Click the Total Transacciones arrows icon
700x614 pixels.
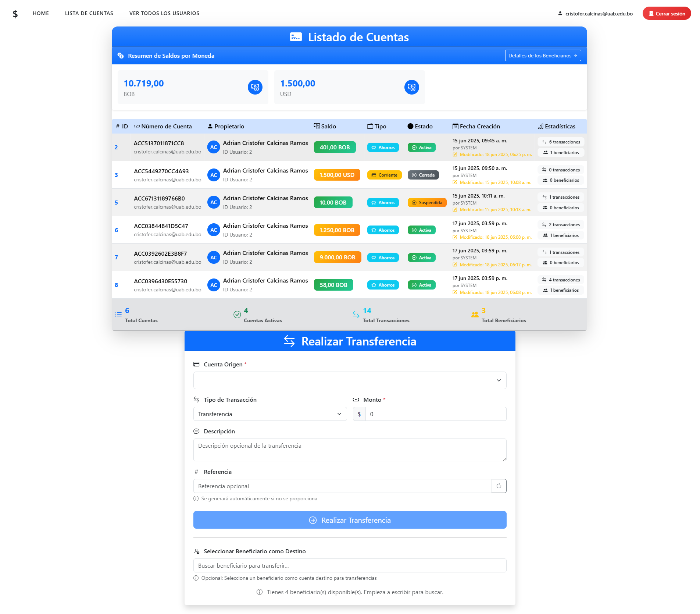point(356,315)
